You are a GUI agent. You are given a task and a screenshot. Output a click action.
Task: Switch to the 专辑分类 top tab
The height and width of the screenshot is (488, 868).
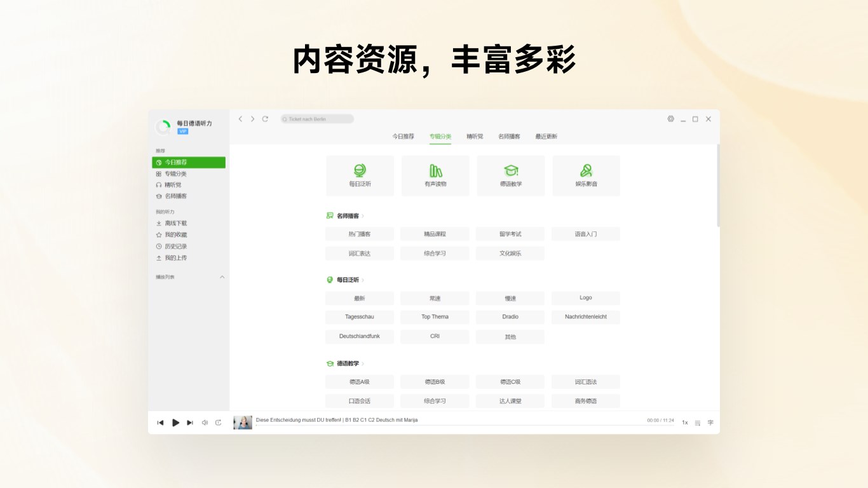click(x=440, y=137)
